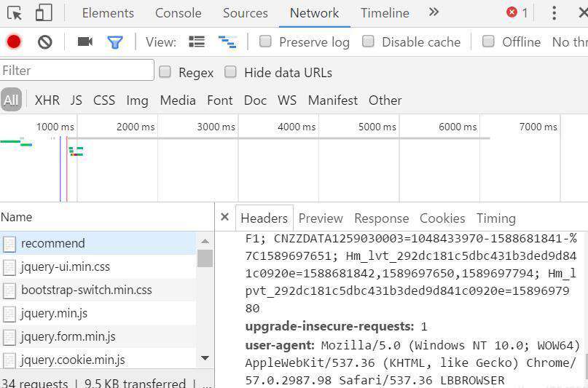Screen dimensions: 588x388
Task: Click the request list scroll down arrow
Action: point(205,358)
